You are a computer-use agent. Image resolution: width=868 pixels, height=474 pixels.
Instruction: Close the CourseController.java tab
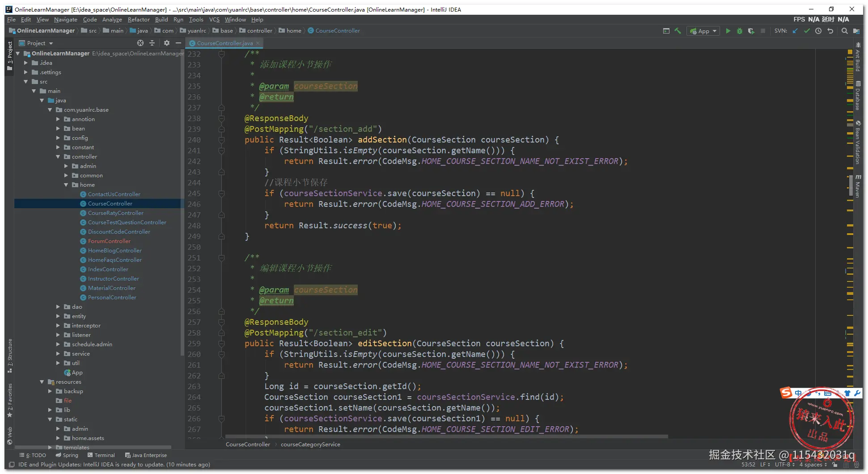[258, 43]
